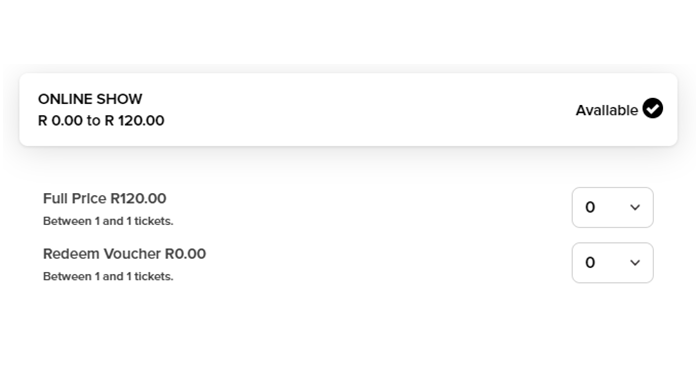Viewport: 696px width, 375px height.
Task: Click empty middle area of ONLINE SHOW card
Action: coord(355,110)
